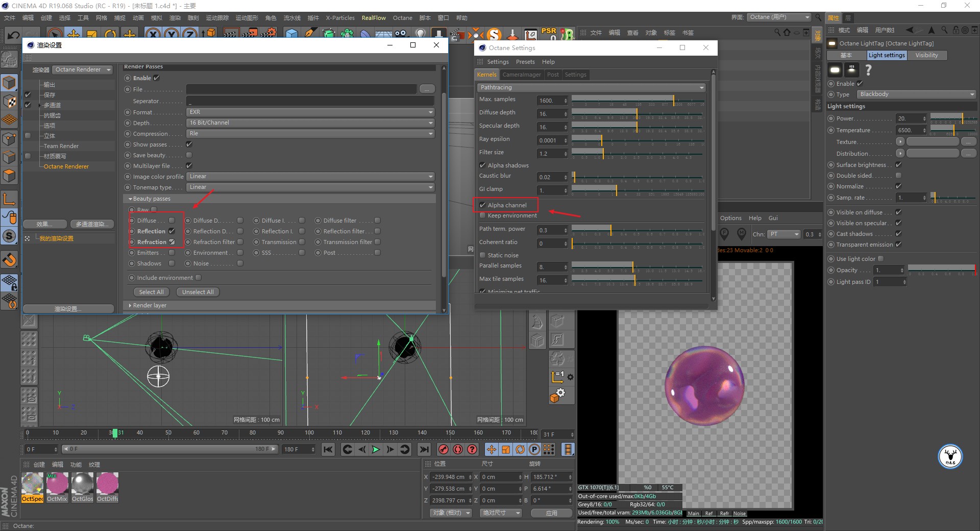Select OctSpec material thumbnail
The height and width of the screenshot is (531, 980).
[32, 487]
